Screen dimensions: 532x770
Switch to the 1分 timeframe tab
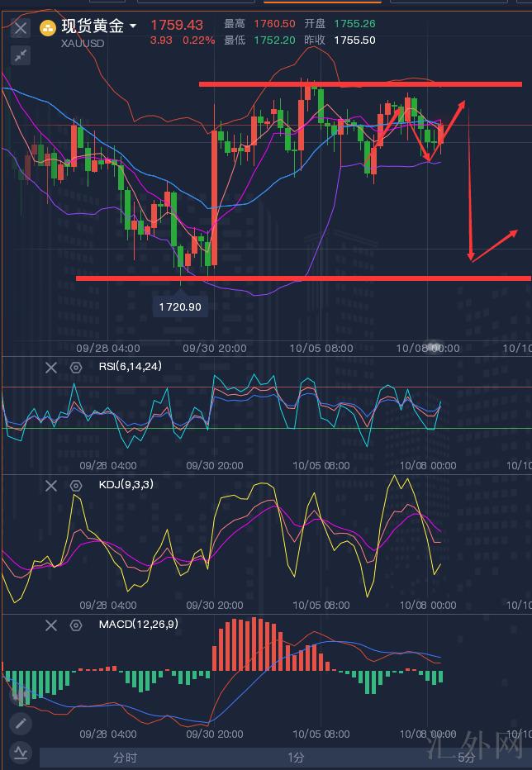[x=296, y=758]
